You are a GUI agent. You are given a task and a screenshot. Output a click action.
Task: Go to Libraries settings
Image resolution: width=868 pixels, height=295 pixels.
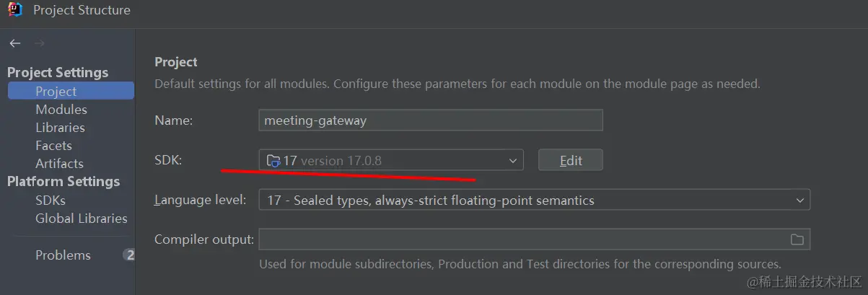[x=60, y=127]
